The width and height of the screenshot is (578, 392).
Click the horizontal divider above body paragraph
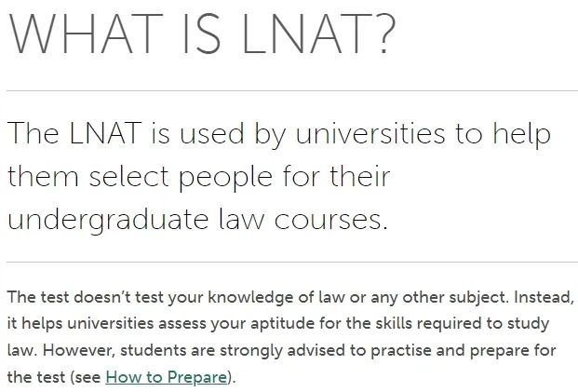pos(292,263)
